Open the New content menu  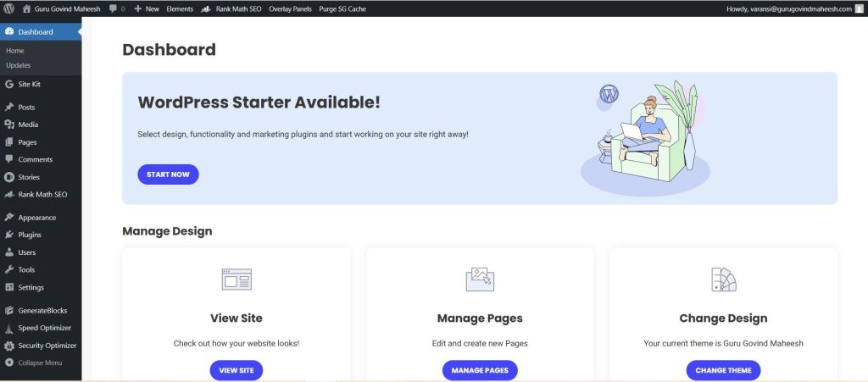tap(153, 8)
